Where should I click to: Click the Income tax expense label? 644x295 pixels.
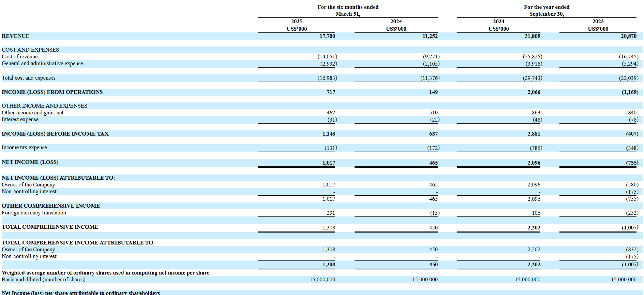24,147
